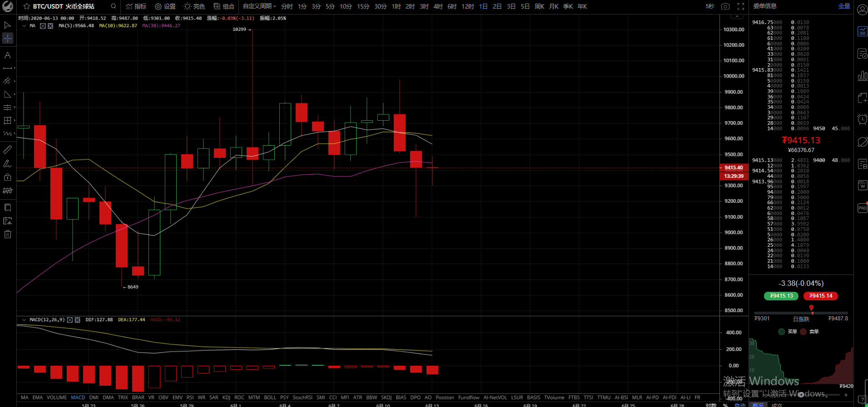
Task: Toggle the sell orders legend (卖单)
Action: (809, 332)
